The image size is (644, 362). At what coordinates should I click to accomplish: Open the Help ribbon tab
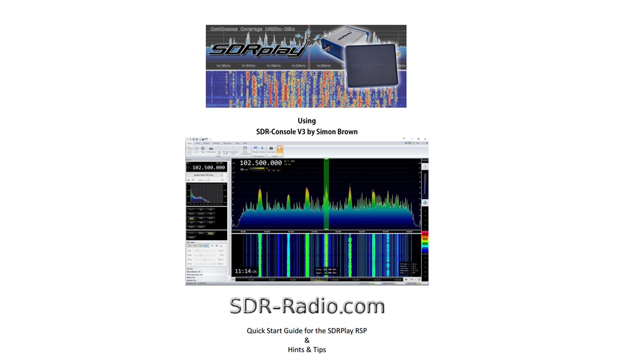coord(245,143)
